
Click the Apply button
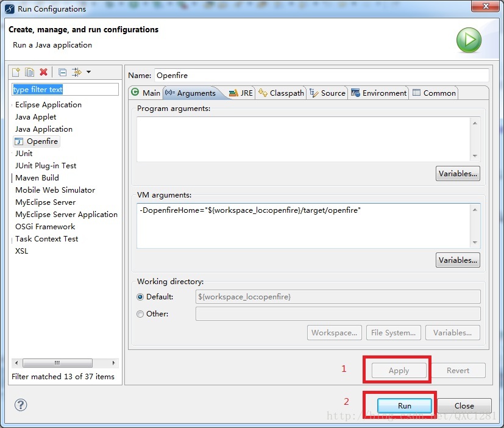pyautogui.click(x=399, y=371)
